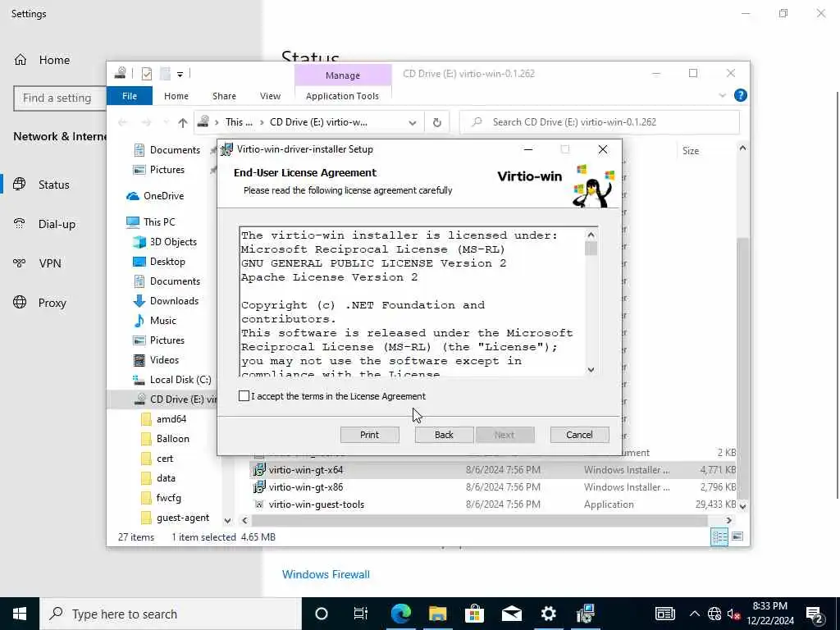Click the Explorer help question mark icon
Image resolution: width=840 pixels, height=630 pixels.
coord(741,95)
